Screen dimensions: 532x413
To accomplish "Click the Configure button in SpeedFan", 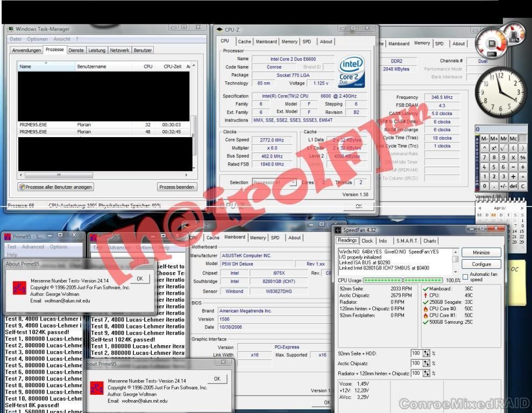I will (x=481, y=264).
